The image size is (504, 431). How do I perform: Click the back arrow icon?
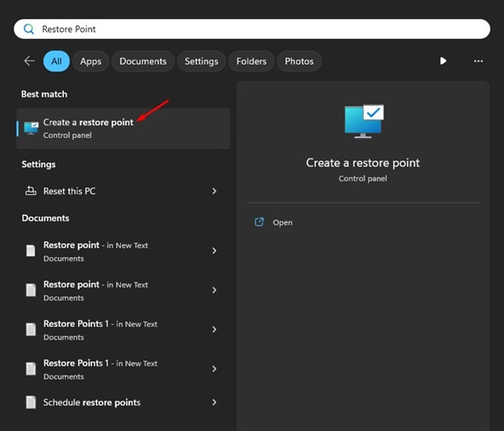29,61
